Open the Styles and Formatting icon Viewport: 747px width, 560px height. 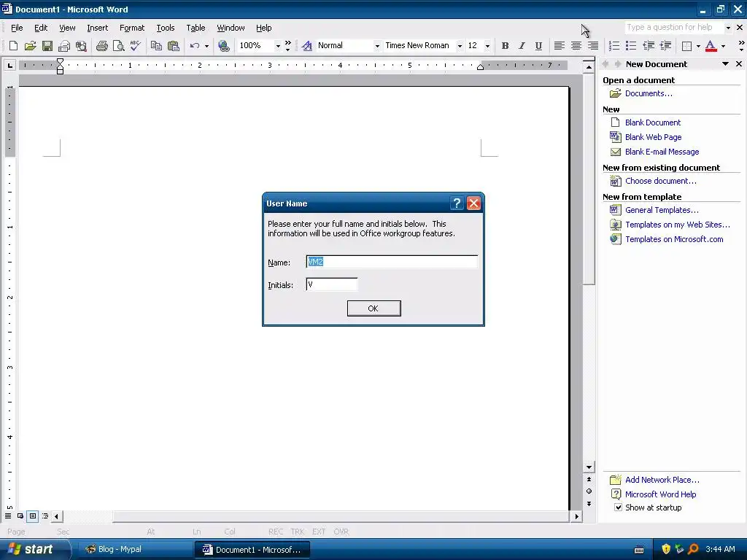point(307,46)
